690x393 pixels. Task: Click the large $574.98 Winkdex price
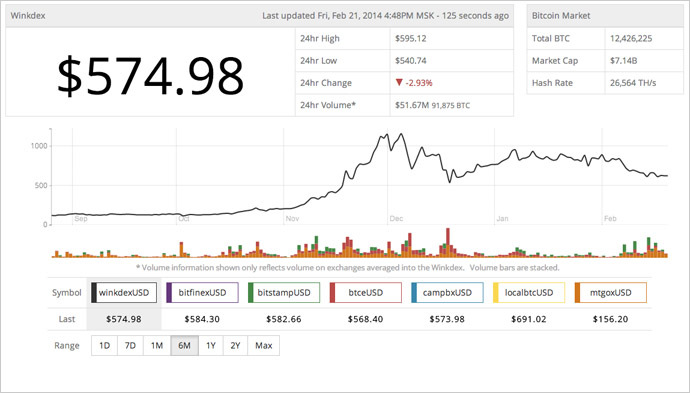(x=150, y=76)
